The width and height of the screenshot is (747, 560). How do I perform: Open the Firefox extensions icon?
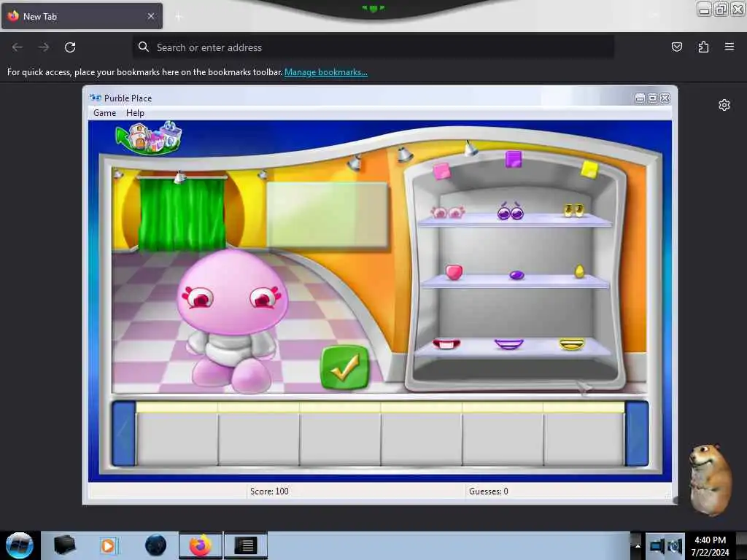click(703, 47)
